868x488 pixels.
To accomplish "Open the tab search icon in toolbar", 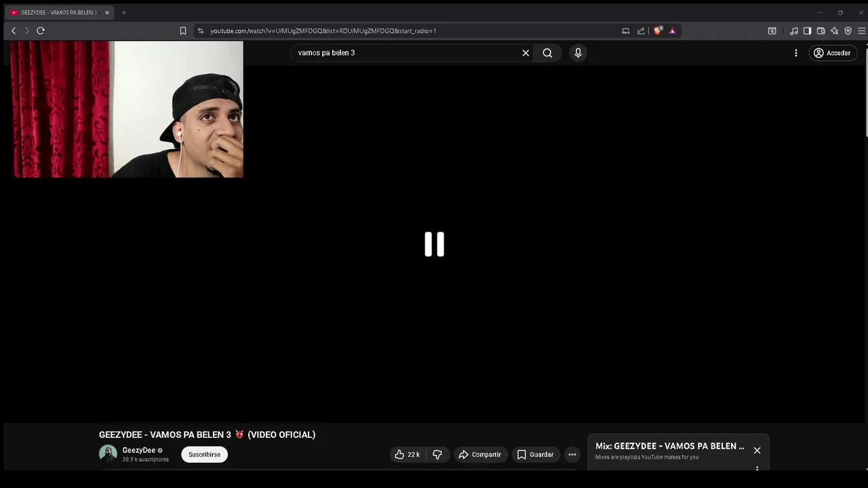I will (x=772, y=30).
